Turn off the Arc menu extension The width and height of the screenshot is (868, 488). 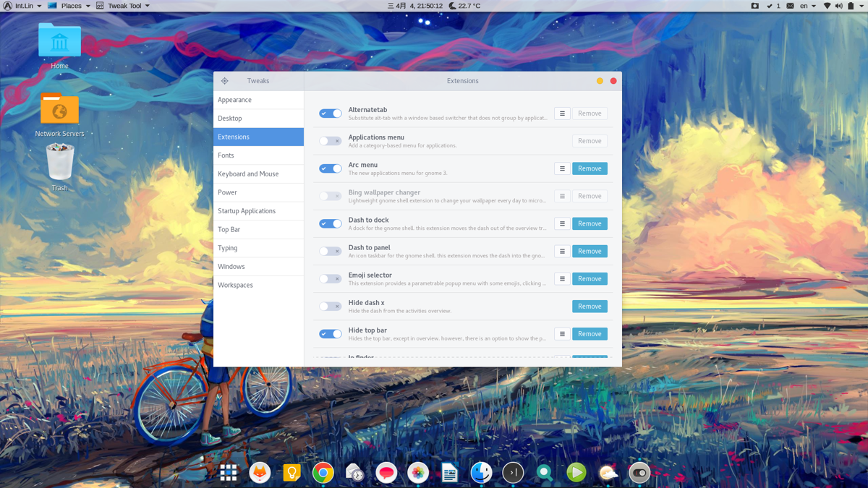point(331,168)
